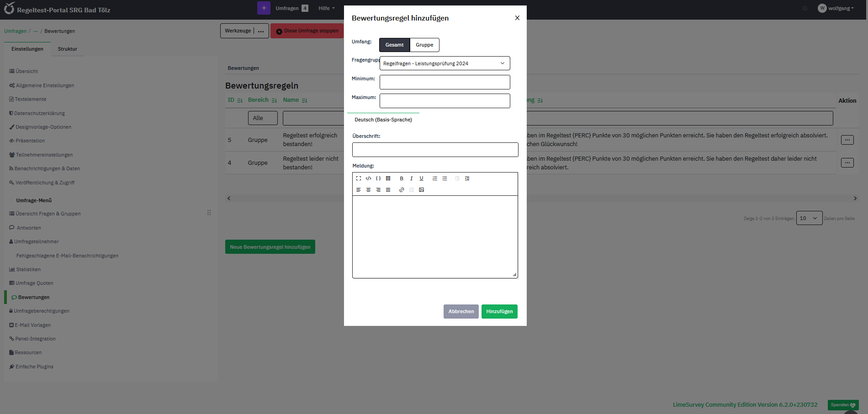
Task: Apply italic formatting in the Meldung editor
Action: coord(411,178)
